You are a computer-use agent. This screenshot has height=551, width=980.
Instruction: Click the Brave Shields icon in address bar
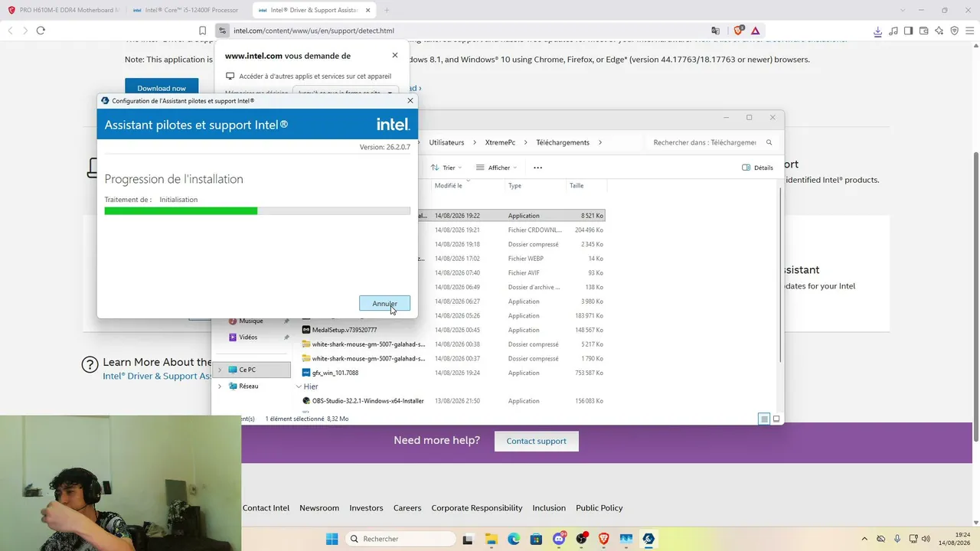click(738, 31)
